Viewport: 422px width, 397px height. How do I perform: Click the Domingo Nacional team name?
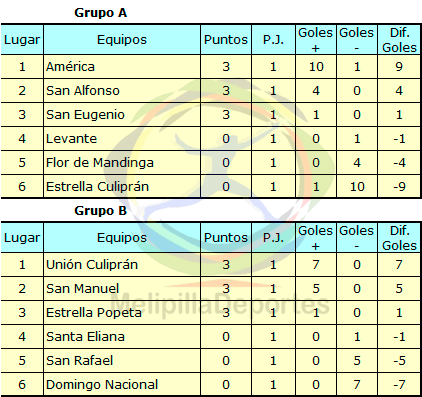102,385
